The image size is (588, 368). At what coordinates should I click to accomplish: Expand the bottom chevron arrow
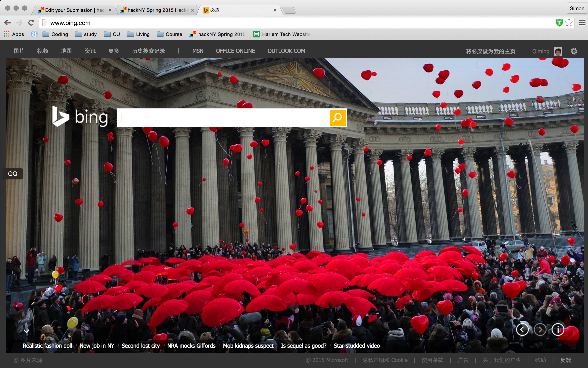(x=26, y=331)
